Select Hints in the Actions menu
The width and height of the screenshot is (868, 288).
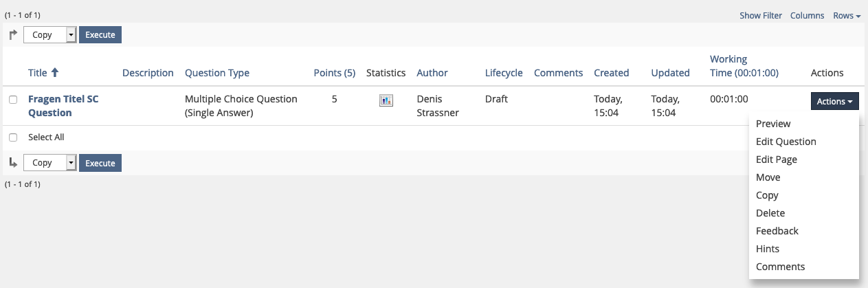pyautogui.click(x=767, y=249)
